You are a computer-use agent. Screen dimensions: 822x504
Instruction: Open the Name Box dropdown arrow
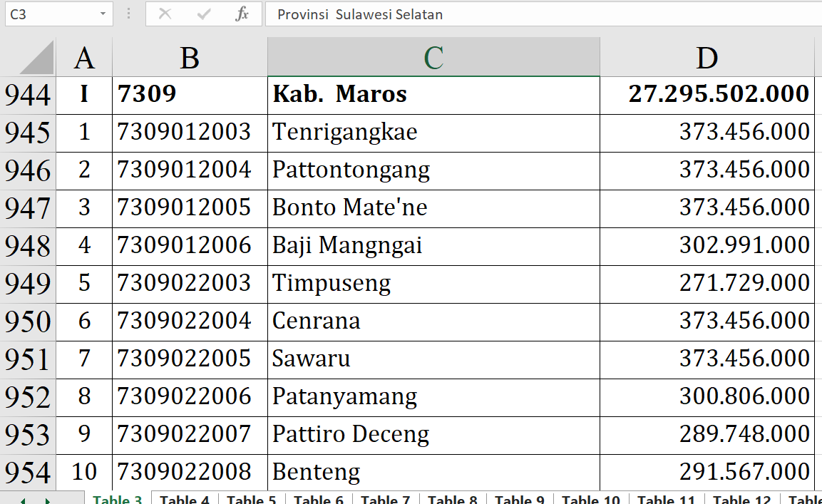(103, 14)
